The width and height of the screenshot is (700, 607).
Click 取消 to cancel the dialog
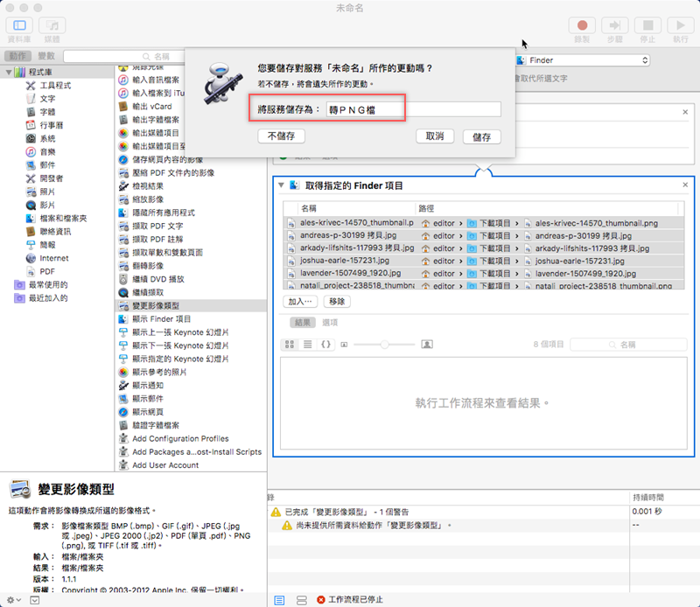pos(435,136)
